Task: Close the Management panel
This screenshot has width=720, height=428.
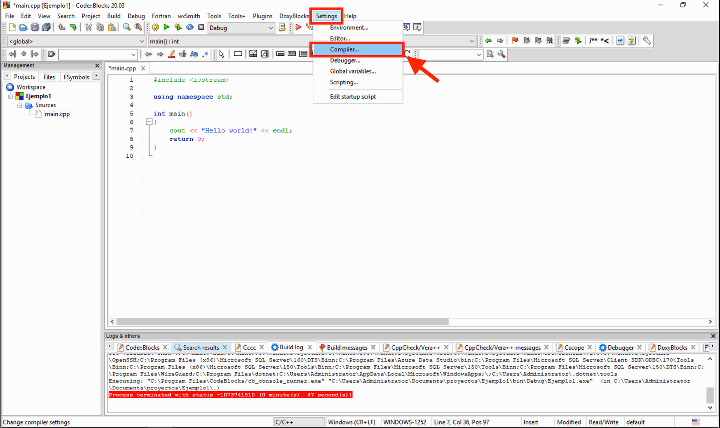Action: coord(97,66)
